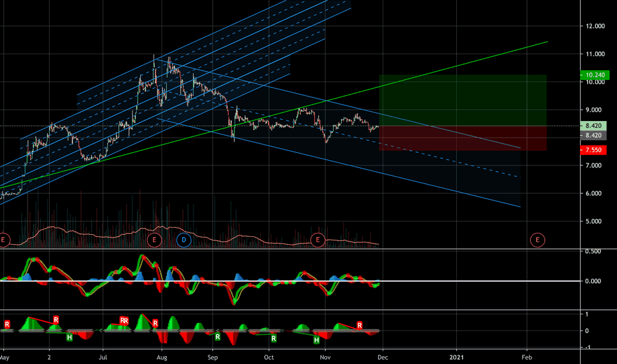
Task: Click the "Aug" label on the time axis
Action: coord(162,357)
